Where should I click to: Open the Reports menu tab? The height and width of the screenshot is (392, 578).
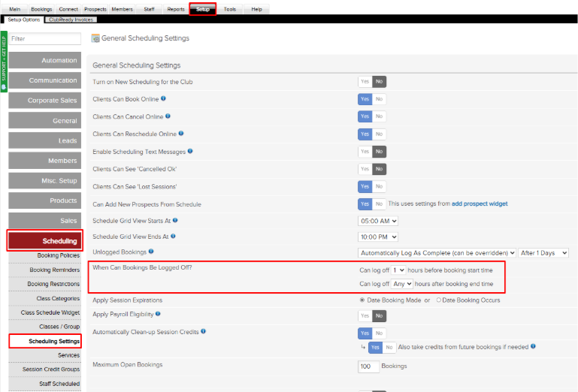click(x=176, y=9)
